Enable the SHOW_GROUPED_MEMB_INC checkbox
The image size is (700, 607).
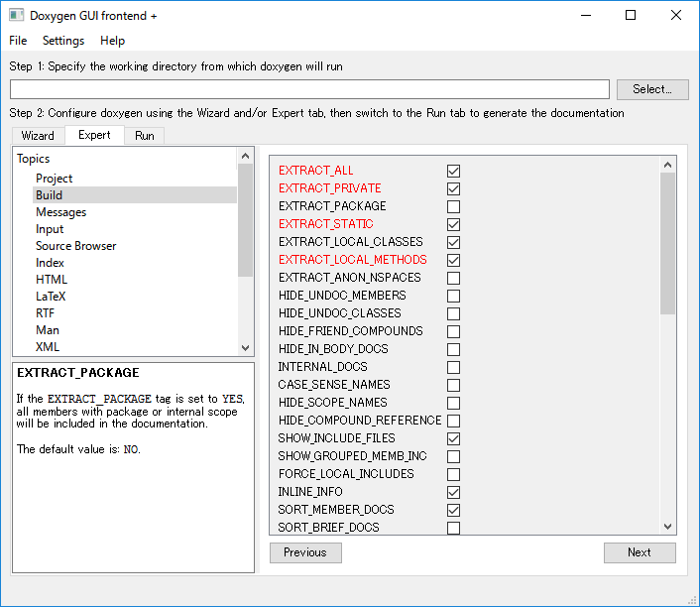[453, 456]
